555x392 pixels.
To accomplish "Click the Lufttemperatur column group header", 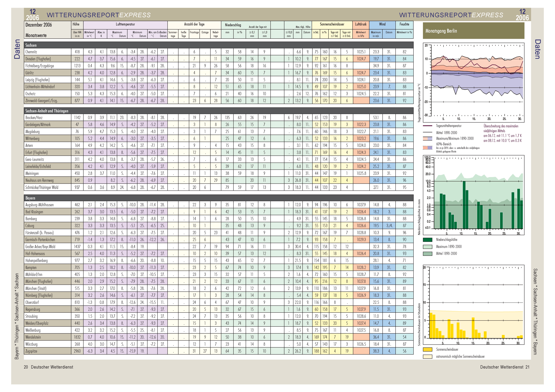I will pos(125,24).
